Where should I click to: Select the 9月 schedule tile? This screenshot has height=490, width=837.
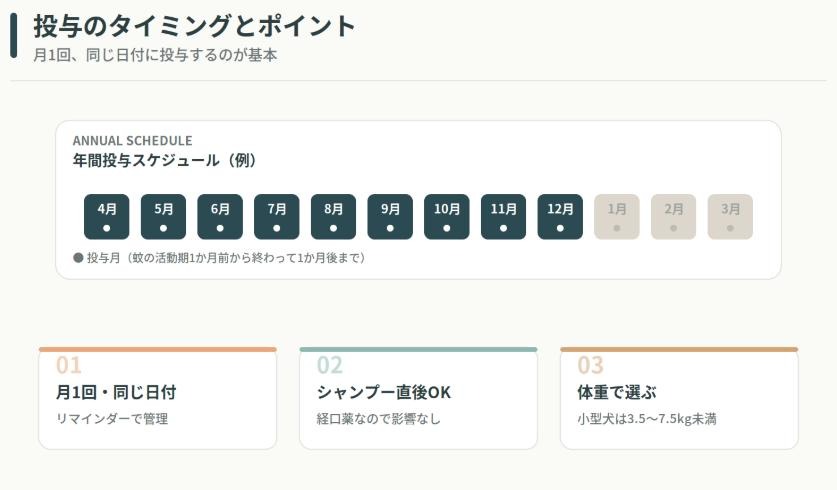point(390,217)
